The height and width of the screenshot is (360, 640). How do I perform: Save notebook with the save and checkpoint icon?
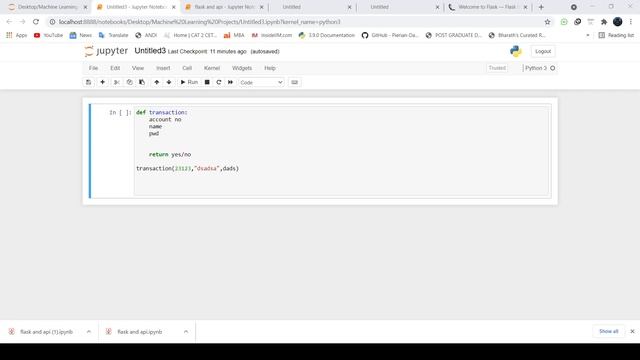(88, 82)
